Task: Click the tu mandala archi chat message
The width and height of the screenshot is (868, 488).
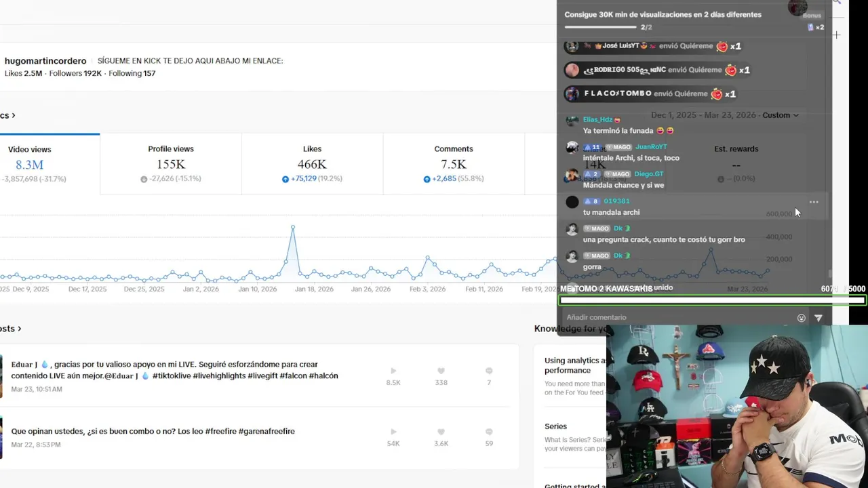Action: (x=611, y=212)
